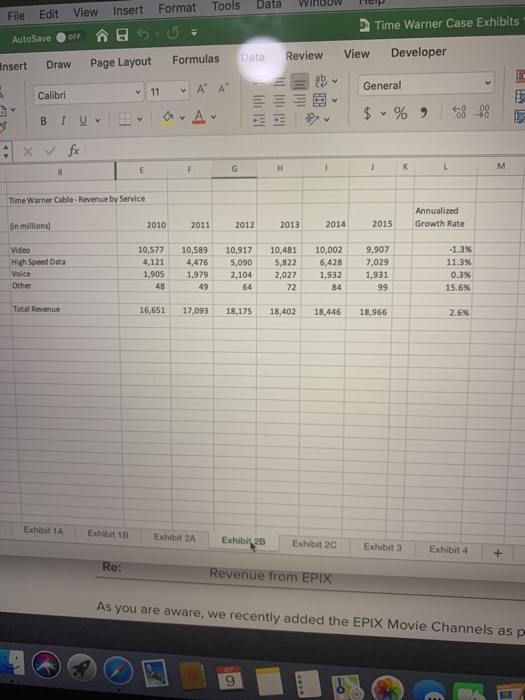This screenshot has height=700, width=525.
Task: Open Siri from the Dock
Action: tap(46, 666)
